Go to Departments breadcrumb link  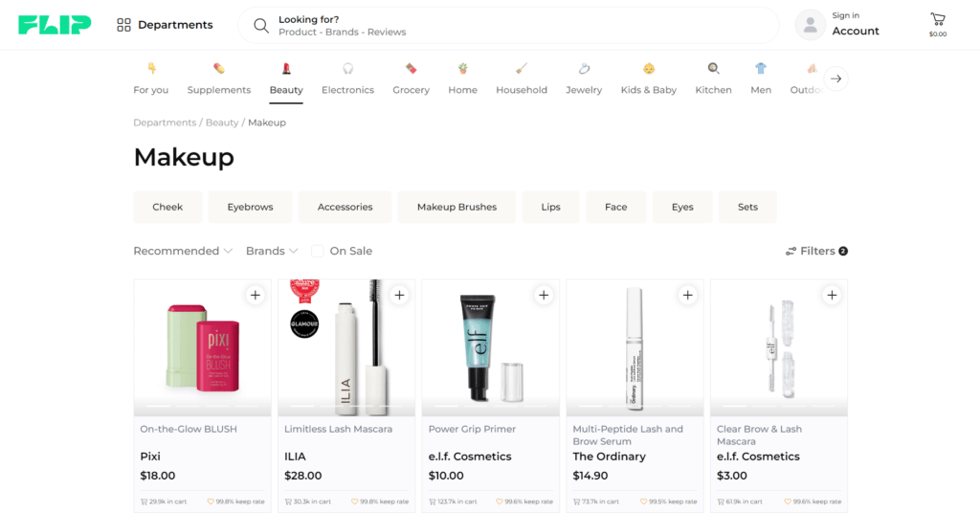click(x=165, y=123)
